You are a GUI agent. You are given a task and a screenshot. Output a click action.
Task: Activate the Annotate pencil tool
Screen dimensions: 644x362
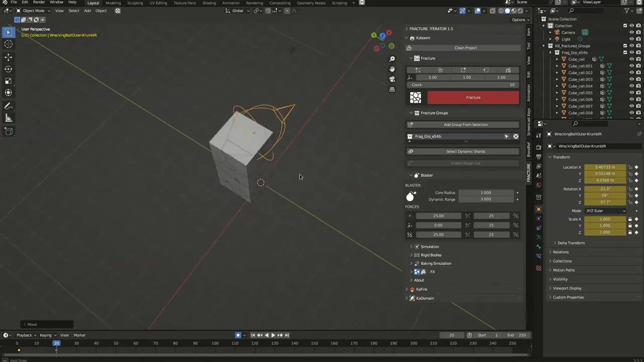[x=8, y=106]
